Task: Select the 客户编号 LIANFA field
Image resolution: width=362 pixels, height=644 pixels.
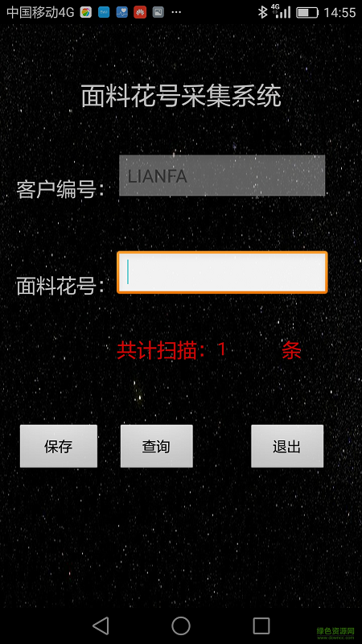Action: (x=222, y=175)
